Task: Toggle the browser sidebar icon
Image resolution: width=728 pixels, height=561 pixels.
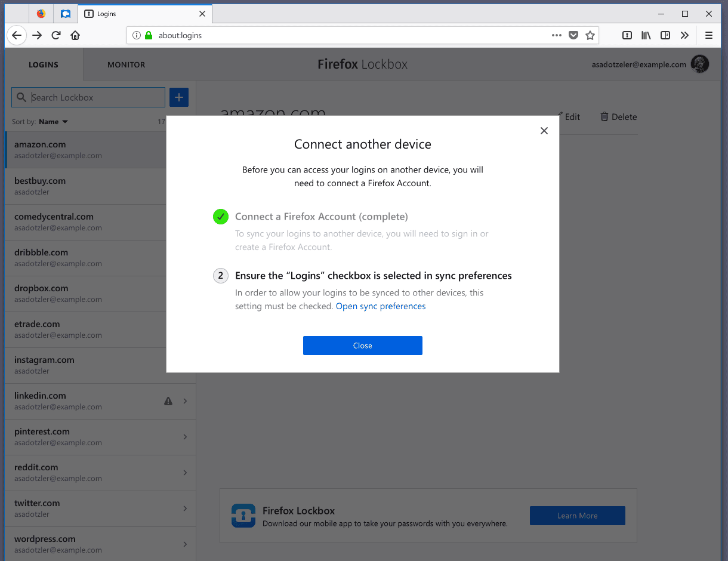Action: click(665, 35)
